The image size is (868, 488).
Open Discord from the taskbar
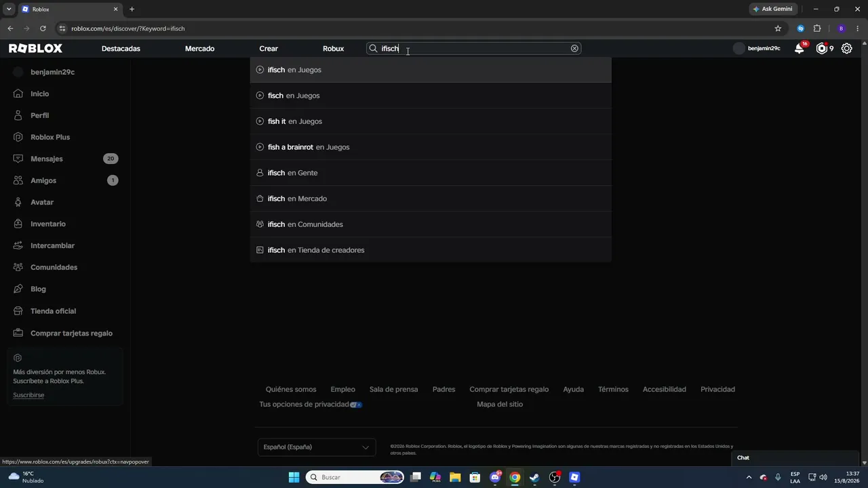point(495,477)
